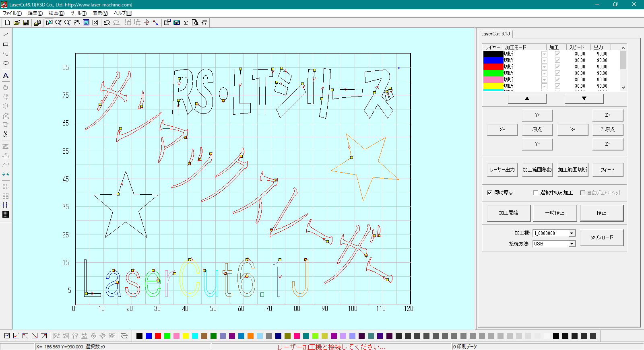This screenshot has height=350, width=644.
Task: Toggle the 即時原点 checkbox
Action: coord(489,193)
